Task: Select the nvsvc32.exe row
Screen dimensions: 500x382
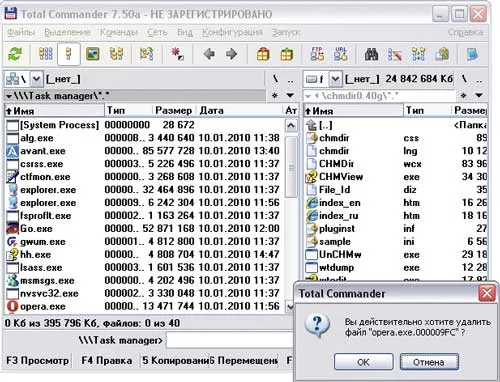Action: (144, 294)
